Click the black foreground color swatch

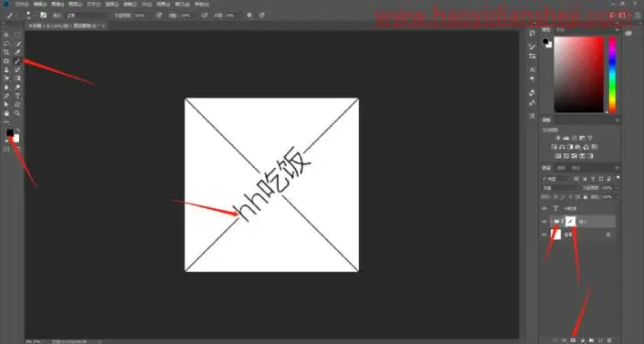click(9, 132)
